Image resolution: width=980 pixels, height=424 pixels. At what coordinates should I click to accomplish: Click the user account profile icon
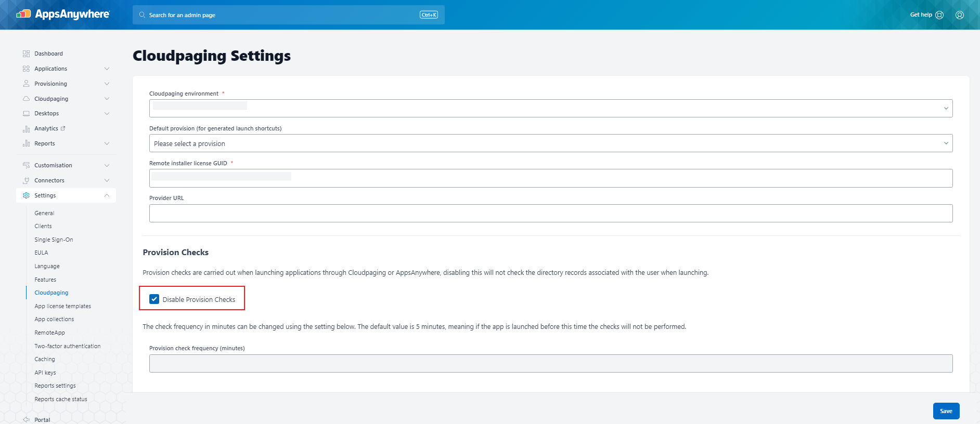tap(959, 15)
